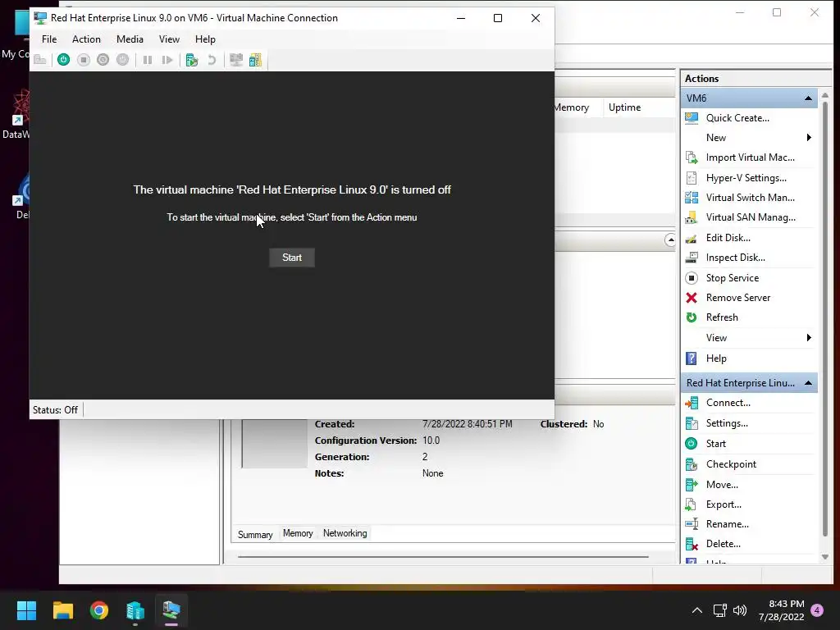840x630 pixels.
Task: Click the Shut Down toolbar icon
Action: (x=103, y=60)
